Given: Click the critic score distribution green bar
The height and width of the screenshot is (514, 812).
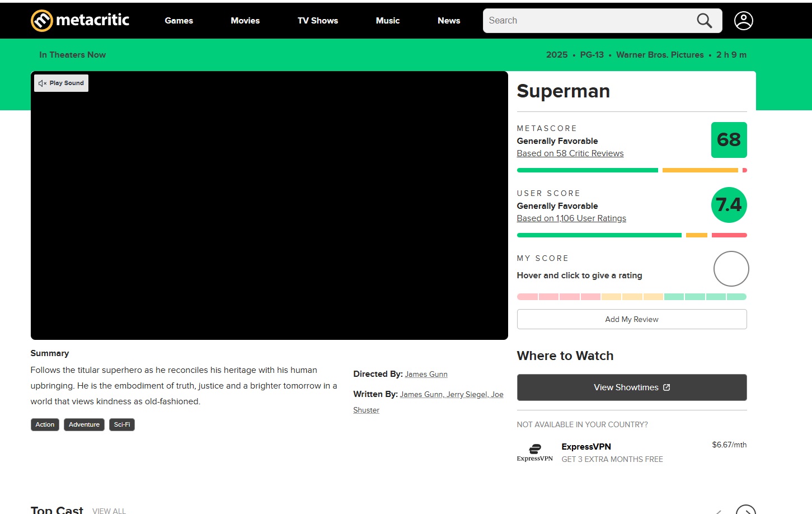Looking at the screenshot, I should coord(588,170).
